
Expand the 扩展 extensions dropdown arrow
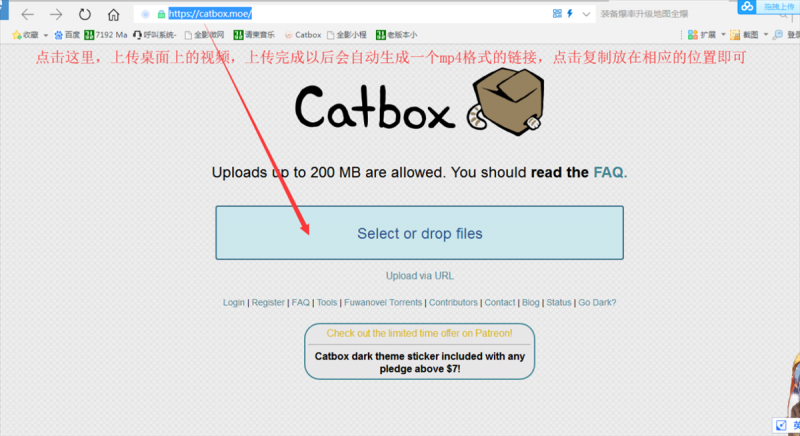click(723, 35)
